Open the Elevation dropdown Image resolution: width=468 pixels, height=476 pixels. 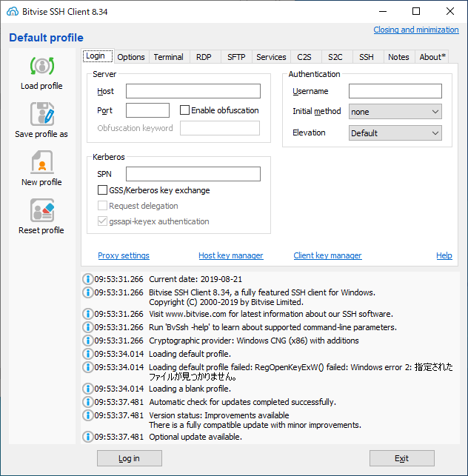[x=395, y=133]
